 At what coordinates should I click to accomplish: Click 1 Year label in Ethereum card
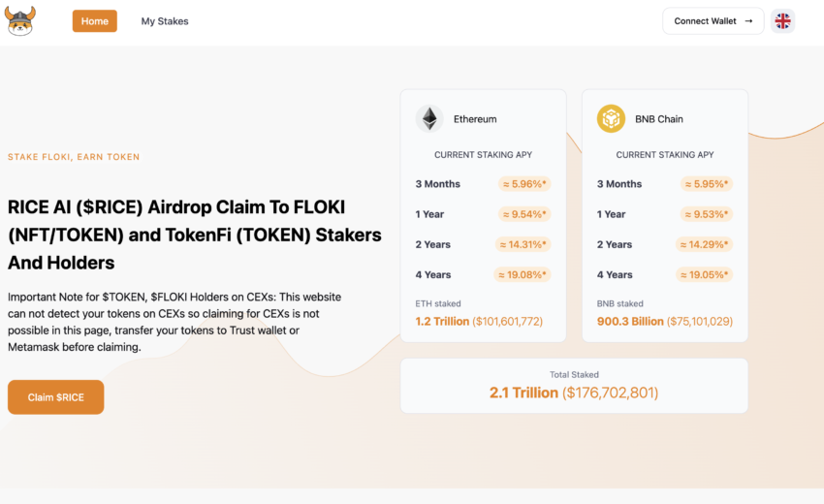point(429,214)
